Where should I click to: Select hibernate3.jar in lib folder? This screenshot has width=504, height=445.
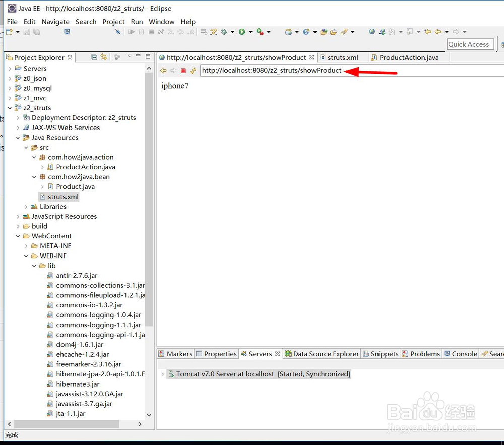point(78,384)
